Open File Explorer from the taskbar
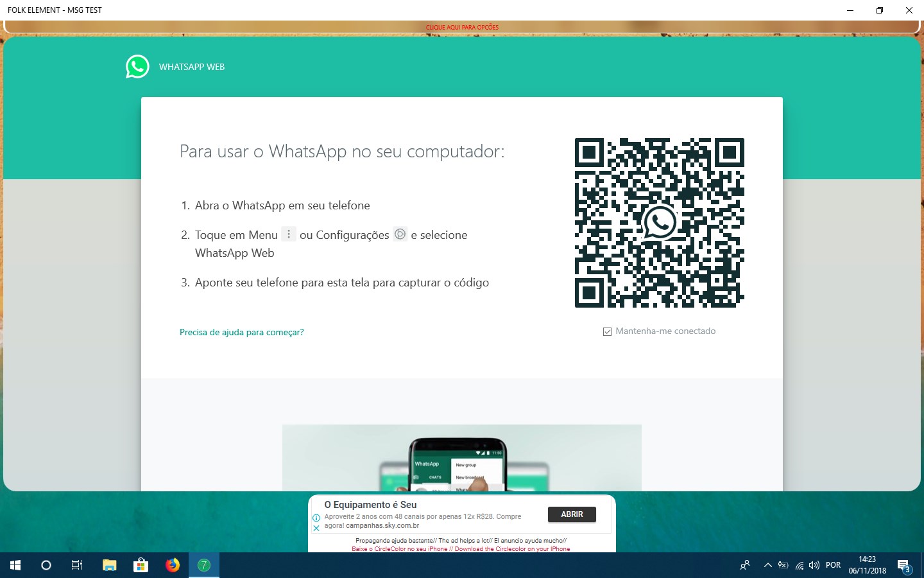 (110, 565)
